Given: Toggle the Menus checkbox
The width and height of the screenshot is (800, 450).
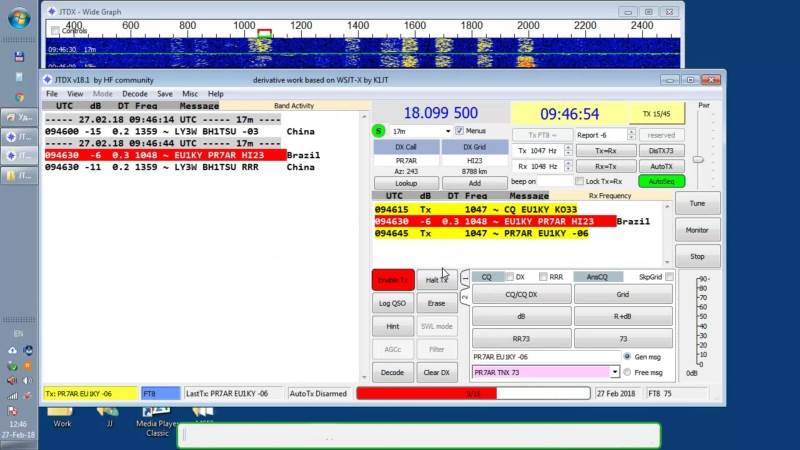Looking at the screenshot, I should (459, 131).
